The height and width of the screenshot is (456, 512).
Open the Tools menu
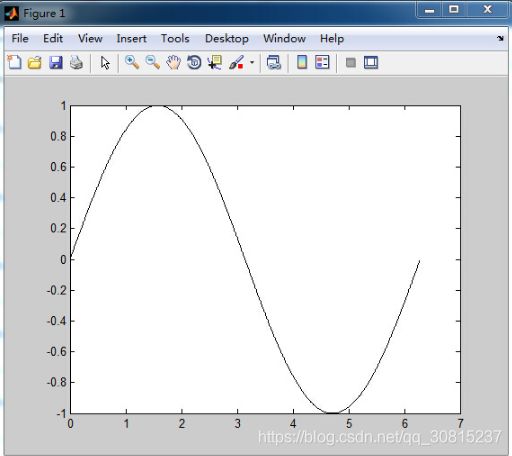(175, 39)
